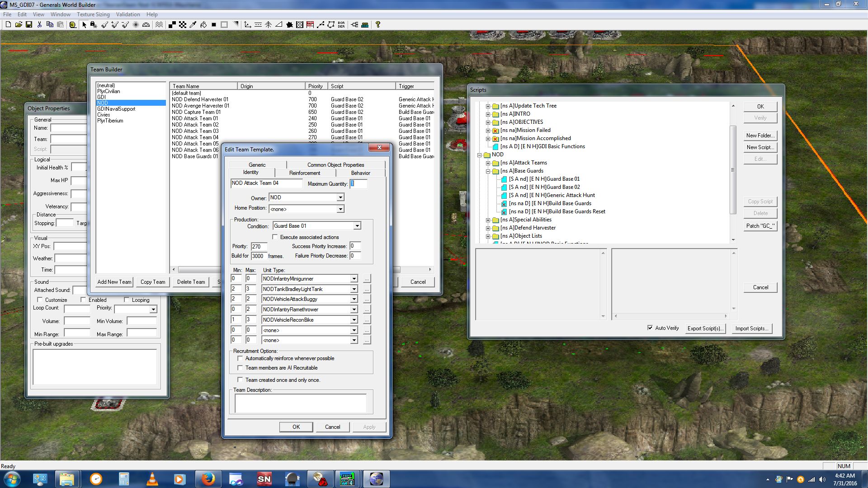
Task: Select the flood fill bucket tool
Action: tap(203, 24)
